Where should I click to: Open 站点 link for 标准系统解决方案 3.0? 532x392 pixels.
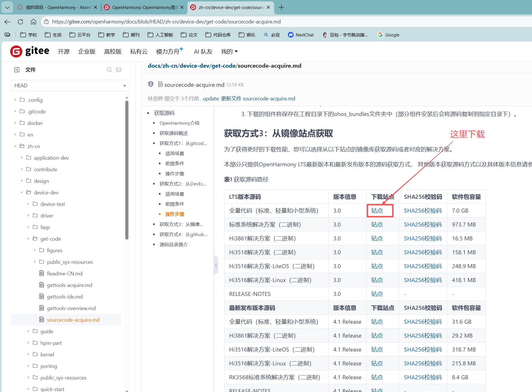(377, 224)
